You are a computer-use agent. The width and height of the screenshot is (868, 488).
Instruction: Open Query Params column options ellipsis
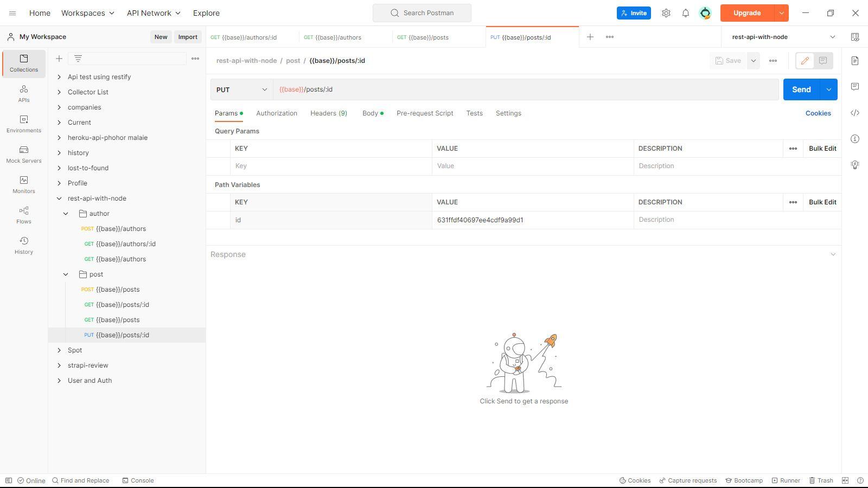tap(793, 149)
